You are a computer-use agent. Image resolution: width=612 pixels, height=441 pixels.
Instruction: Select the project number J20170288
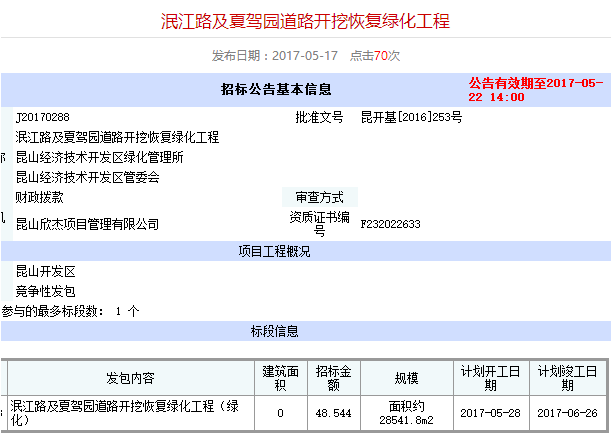tap(43, 117)
